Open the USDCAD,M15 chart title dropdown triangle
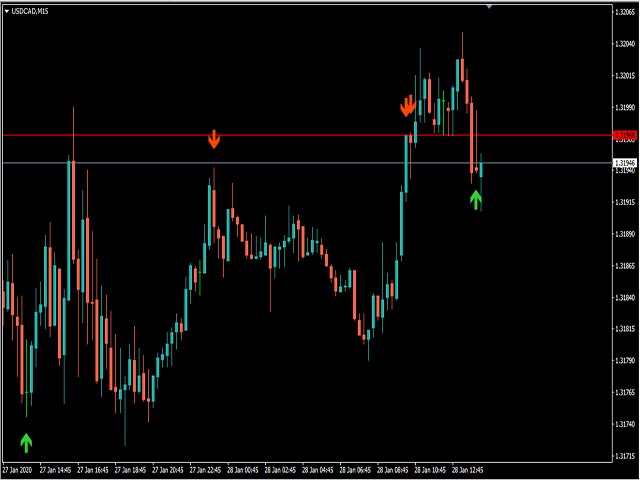The width and height of the screenshot is (640, 480). point(7,11)
